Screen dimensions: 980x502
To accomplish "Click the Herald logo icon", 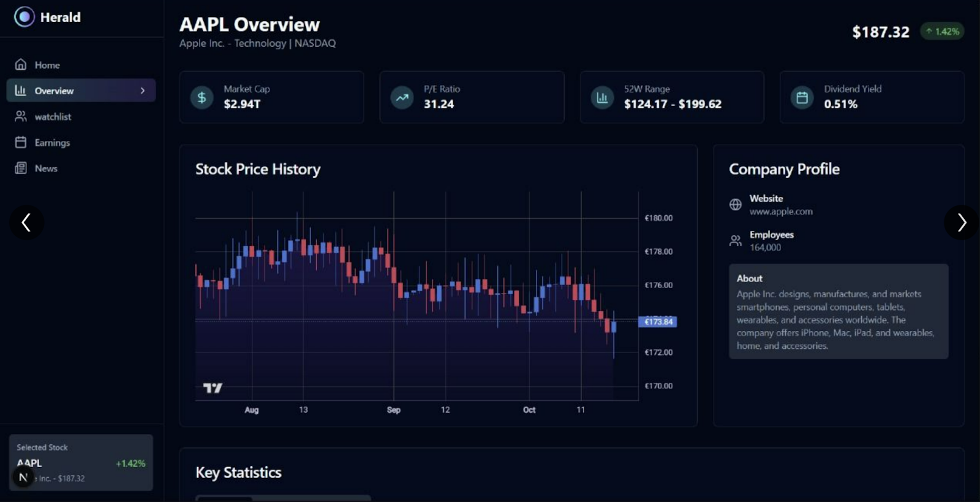I will (24, 17).
